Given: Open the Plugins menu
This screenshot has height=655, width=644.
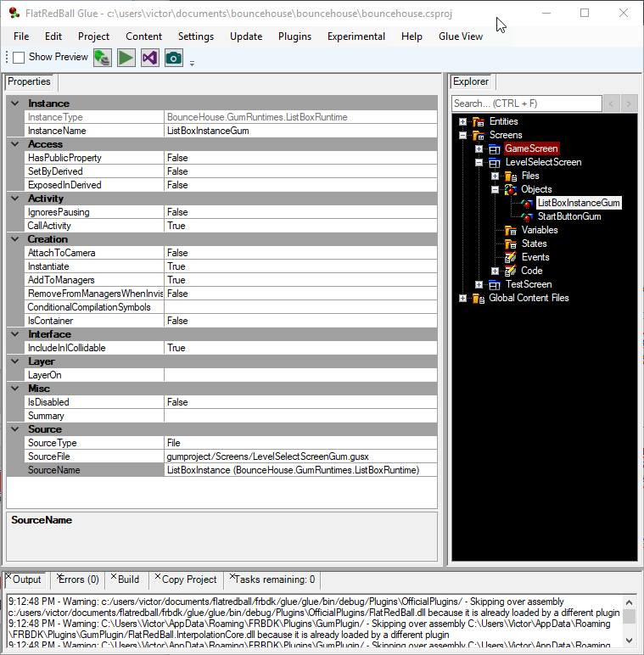Looking at the screenshot, I should tap(294, 36).
